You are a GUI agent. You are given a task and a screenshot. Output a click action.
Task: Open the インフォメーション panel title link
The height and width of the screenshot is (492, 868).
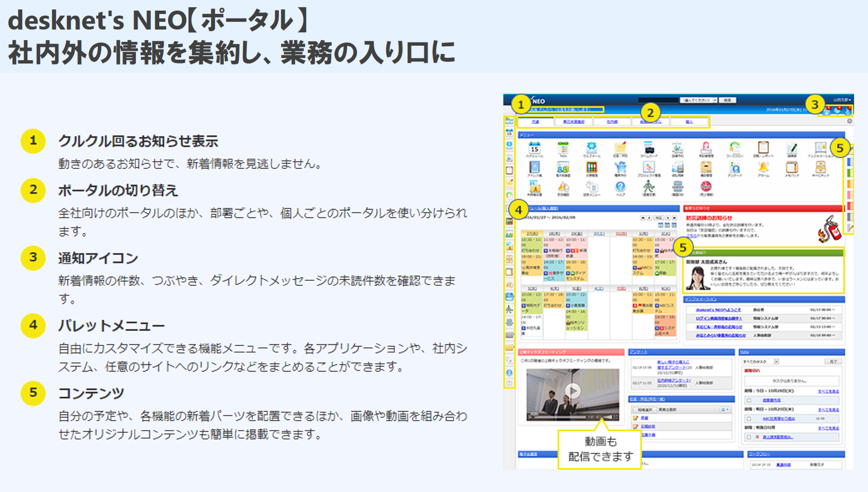tap(700, 300)
